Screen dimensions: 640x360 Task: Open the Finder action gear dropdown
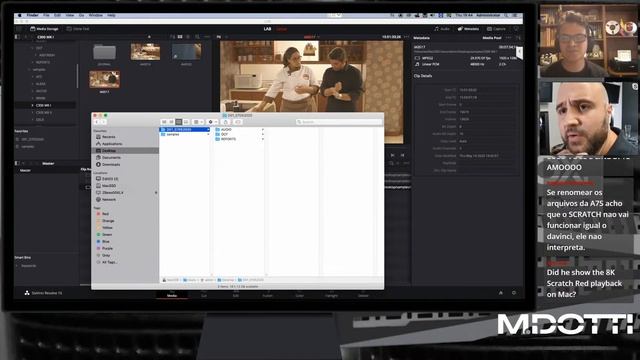click(x=212, y=122)
